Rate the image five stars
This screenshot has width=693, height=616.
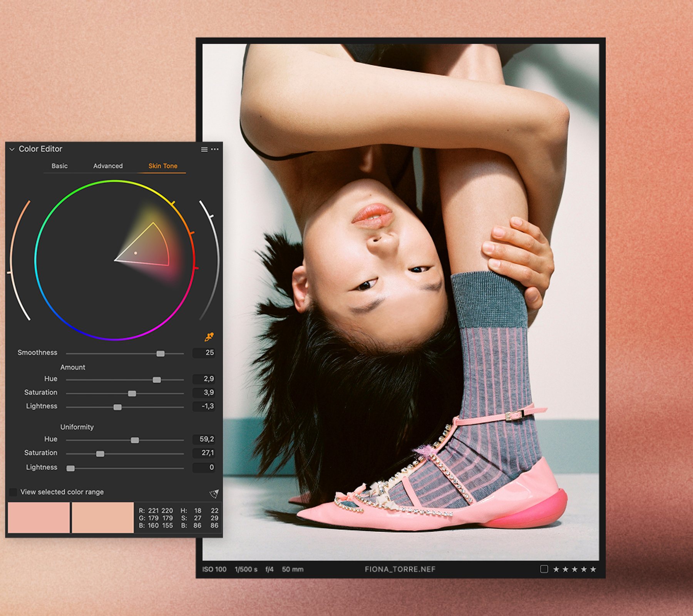tap(592, 569)
